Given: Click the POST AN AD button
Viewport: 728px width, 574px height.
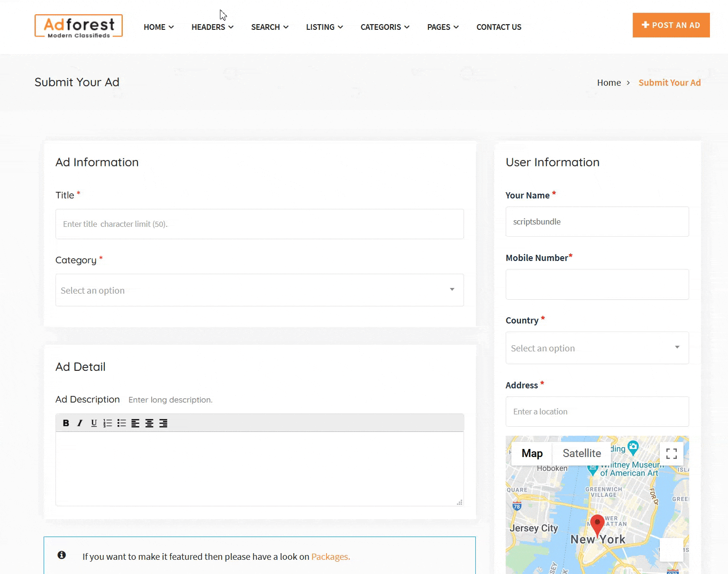Looking at the screenshot, I should tap(671, 25).
